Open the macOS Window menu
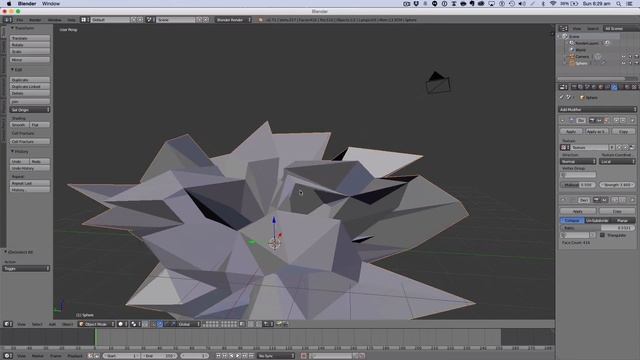This screenshot has width=640, height=360. pyautogui.click(x=51, y=4)
